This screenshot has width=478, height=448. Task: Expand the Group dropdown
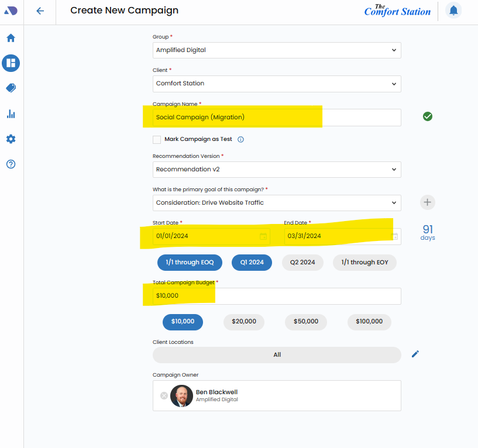tap(277, 50)
